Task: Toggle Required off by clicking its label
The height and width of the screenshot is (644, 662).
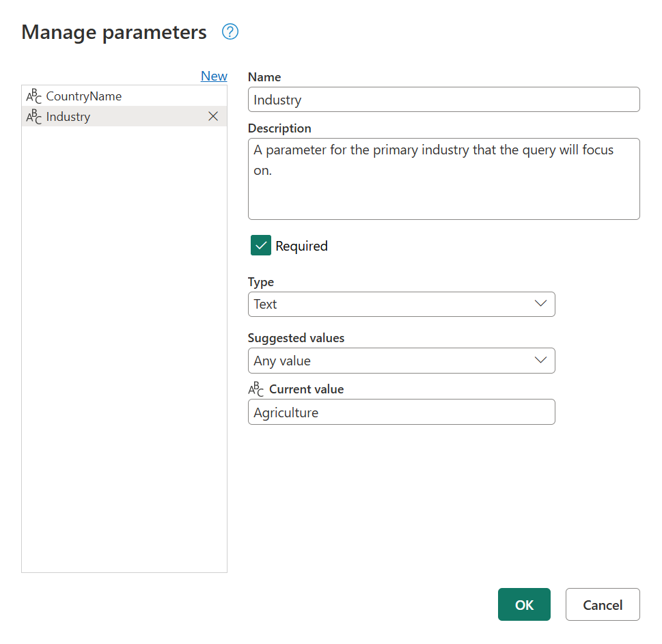Action: click(x=301, y=245)
